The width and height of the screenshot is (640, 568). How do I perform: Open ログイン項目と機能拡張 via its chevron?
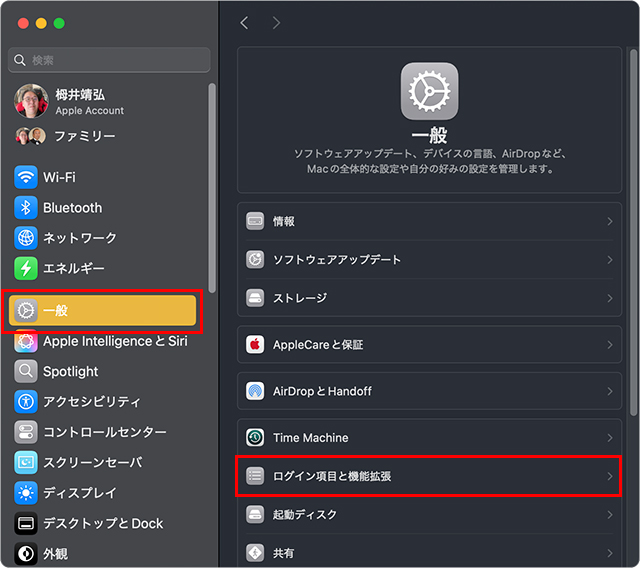tap(610, 476)
